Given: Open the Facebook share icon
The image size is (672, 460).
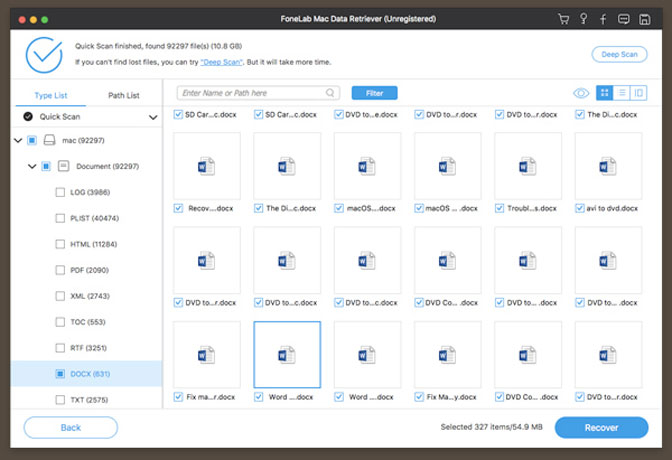Looking at the screenshot, I should [x=603, y=19].
